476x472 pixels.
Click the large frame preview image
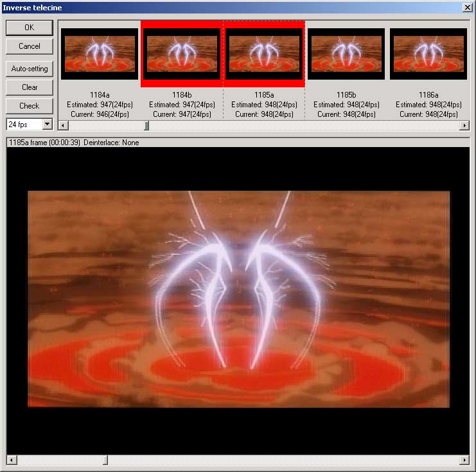238,299
